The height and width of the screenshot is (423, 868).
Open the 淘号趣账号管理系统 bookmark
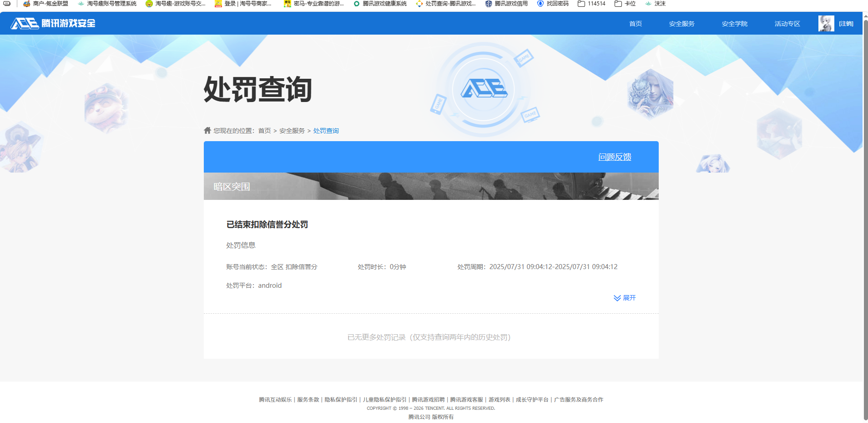[107, 4]
